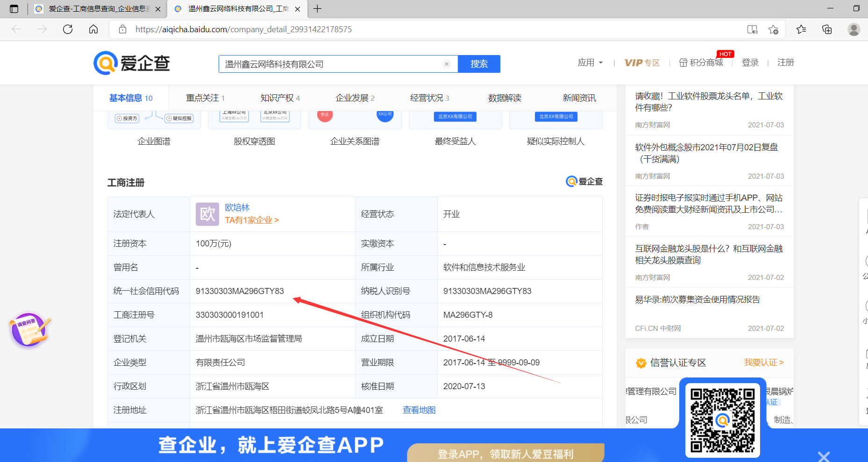Click the app download QR code
The height and width of the screenshot is (462, 868).
pyautogui.click(x=722, y=420)
